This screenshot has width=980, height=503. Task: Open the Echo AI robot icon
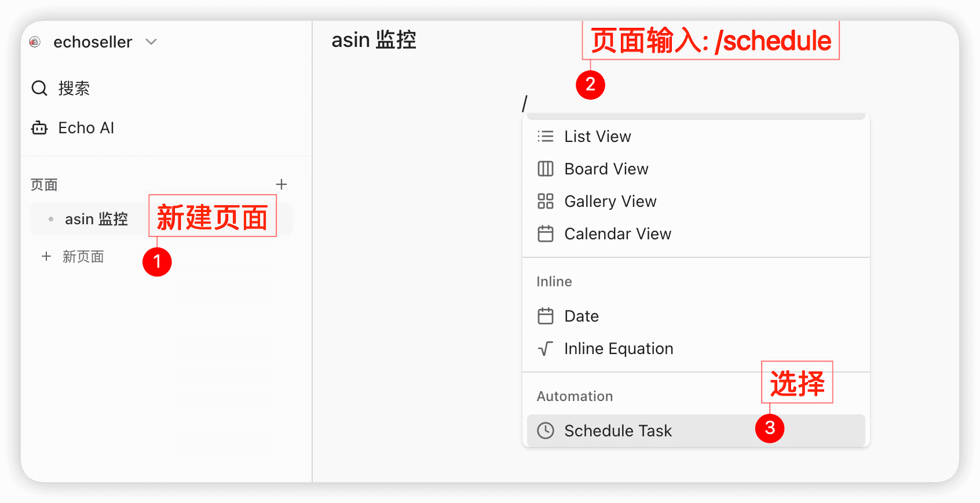click(38, 127)
